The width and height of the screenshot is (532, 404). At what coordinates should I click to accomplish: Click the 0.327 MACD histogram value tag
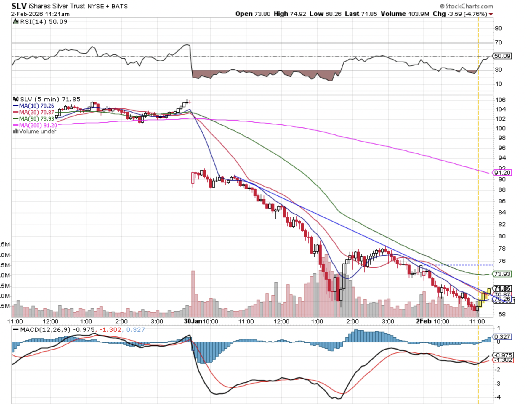502,337
